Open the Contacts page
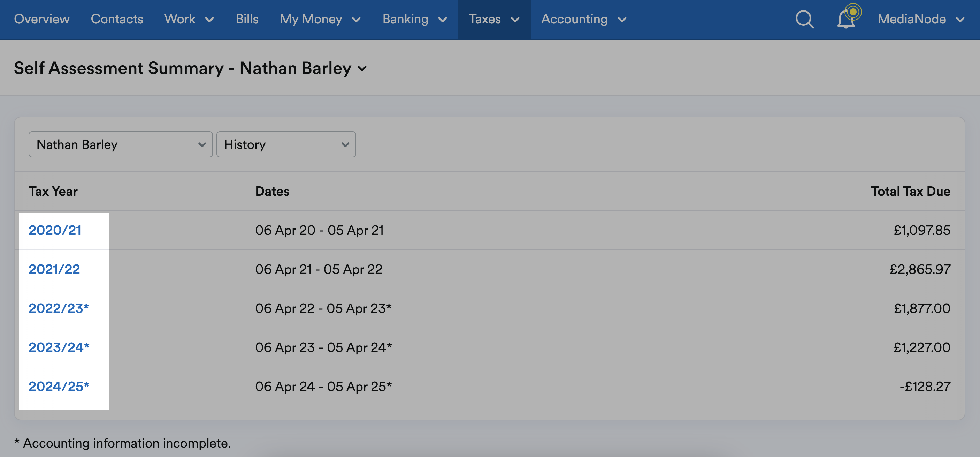Viewport: 980px width, 457px height. click(117, 19)
